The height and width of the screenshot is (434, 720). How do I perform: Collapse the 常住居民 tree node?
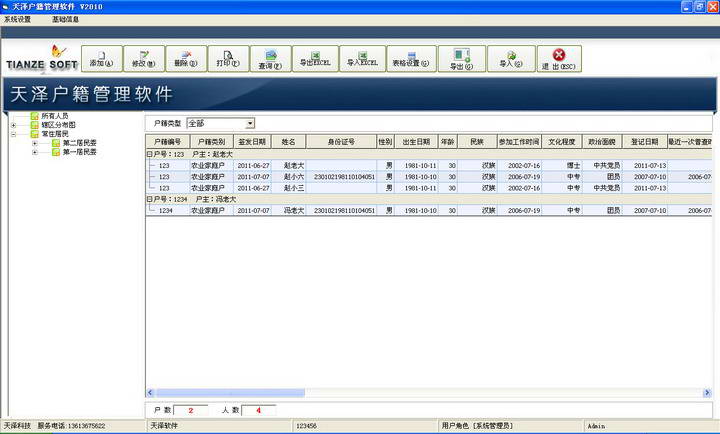pos(13,134)
